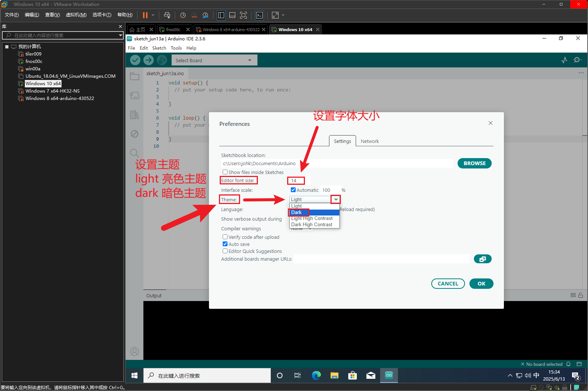This screenshot has width=588, height=391.
Task: Click the additional boards URLs edit button
Action: [x=482, y=259]
